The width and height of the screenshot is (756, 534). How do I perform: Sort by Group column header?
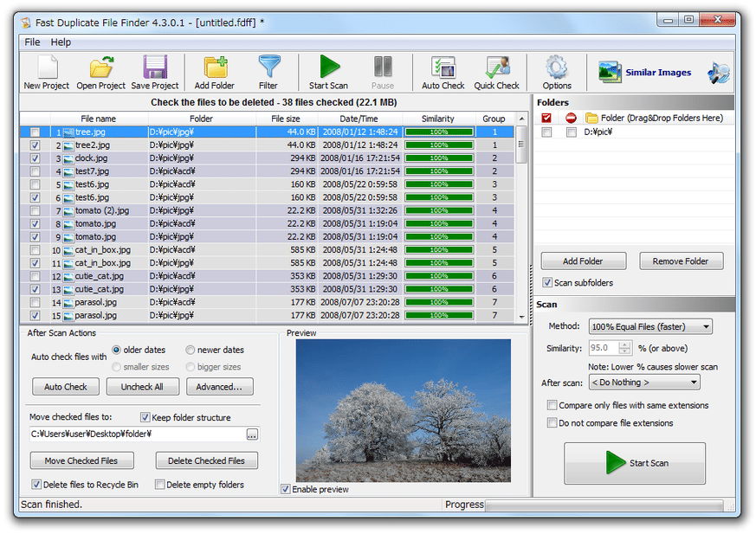(x=494, y=119)
